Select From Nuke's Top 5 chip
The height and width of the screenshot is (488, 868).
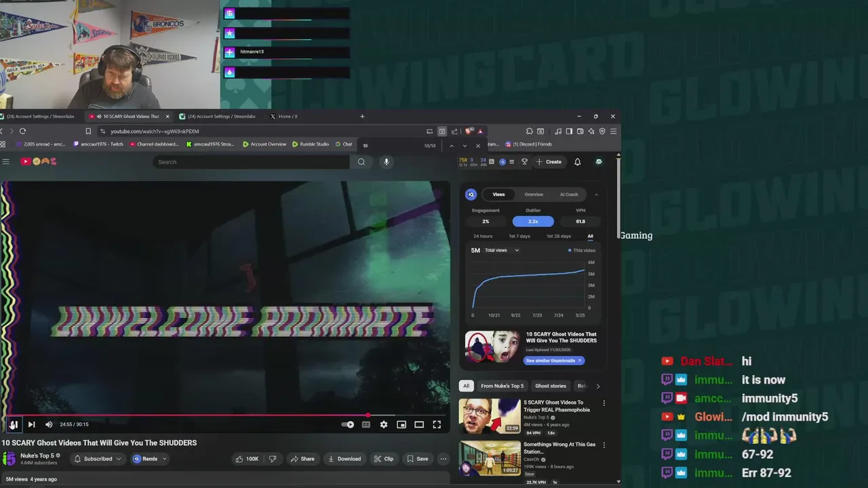[502, 386]
